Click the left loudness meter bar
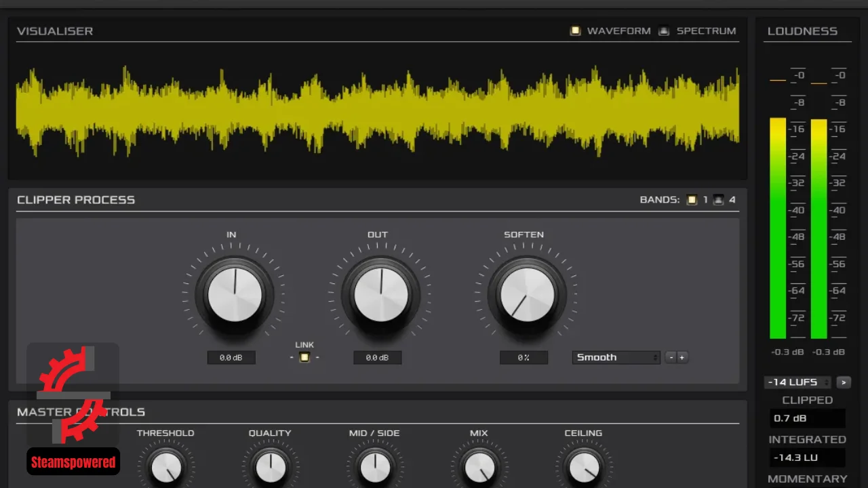Viewport: 868px width, 488px height. (778, 228)
